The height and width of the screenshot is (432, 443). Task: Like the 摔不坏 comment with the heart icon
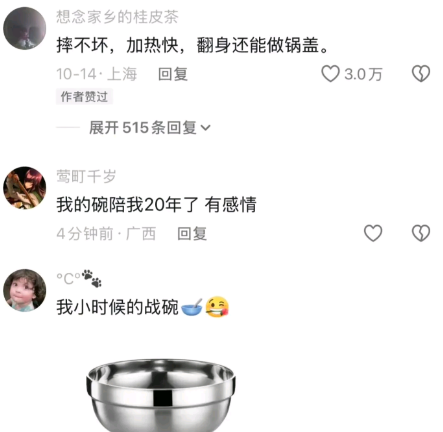pyautogui.click(x=330, y=74)
